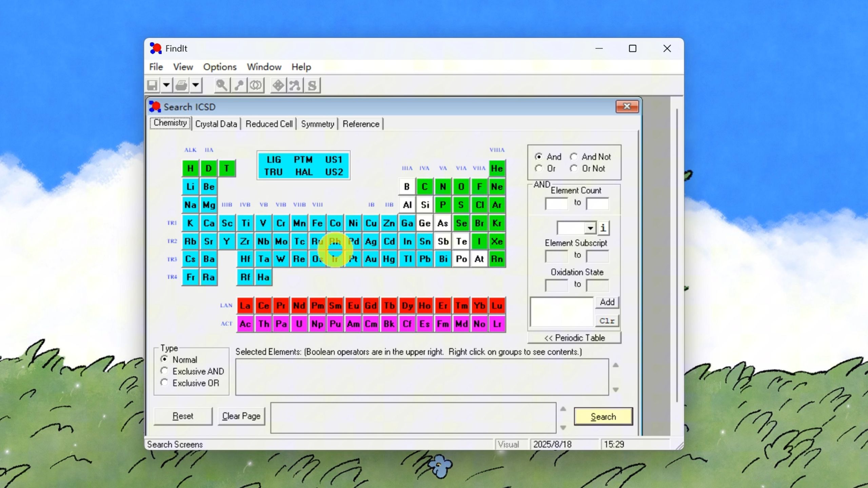This screenshot has width=868, height=488.
Task: Choose Exclusive OR search type
Action: click(190, 383)
